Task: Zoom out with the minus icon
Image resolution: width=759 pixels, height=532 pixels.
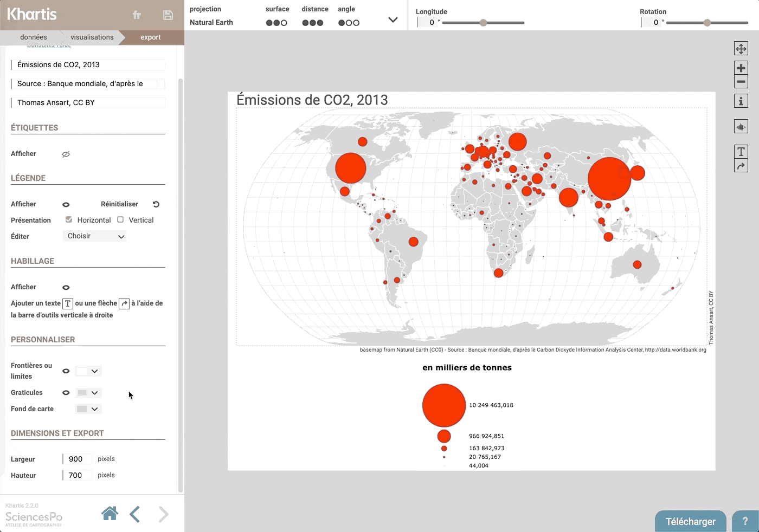Action: coord(741,82)
